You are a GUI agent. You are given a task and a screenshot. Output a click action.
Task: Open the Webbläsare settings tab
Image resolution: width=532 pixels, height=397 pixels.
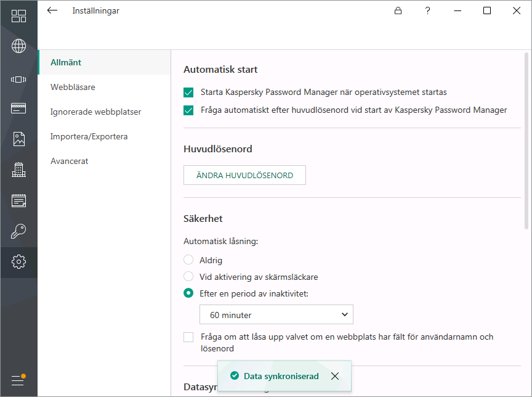coord(105,87)
